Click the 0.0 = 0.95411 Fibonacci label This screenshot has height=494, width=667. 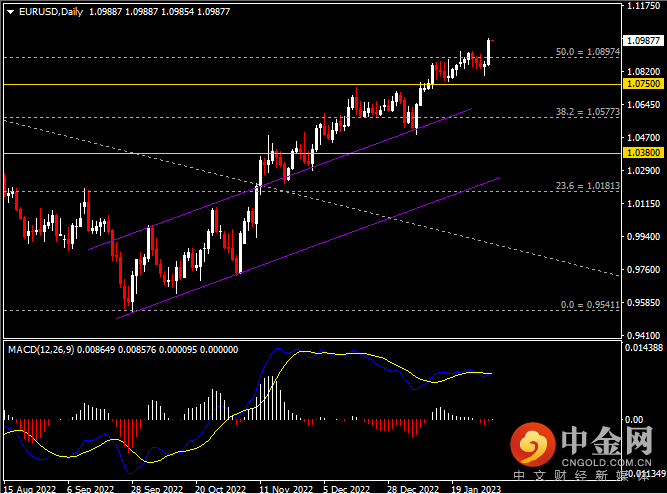[588, 304]
